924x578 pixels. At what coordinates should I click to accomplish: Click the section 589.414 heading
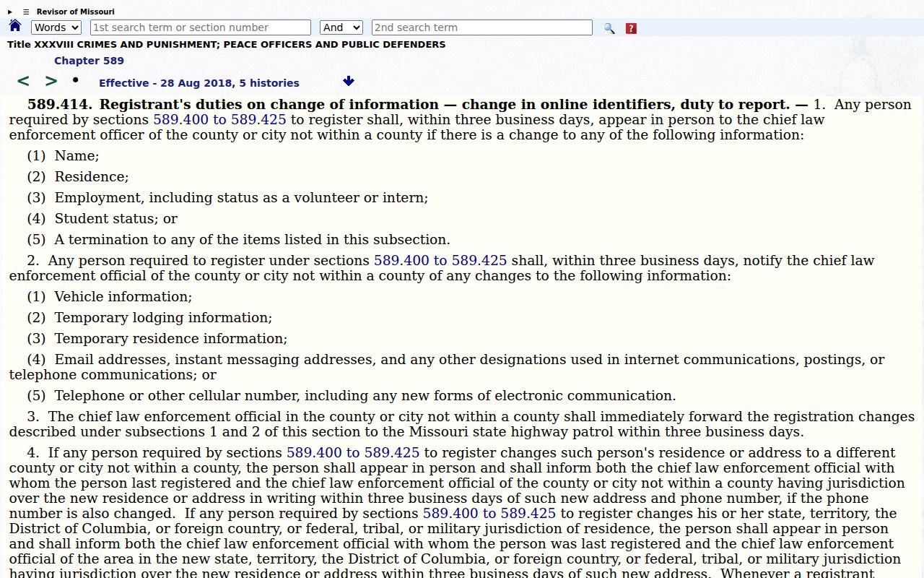point(417,105)
